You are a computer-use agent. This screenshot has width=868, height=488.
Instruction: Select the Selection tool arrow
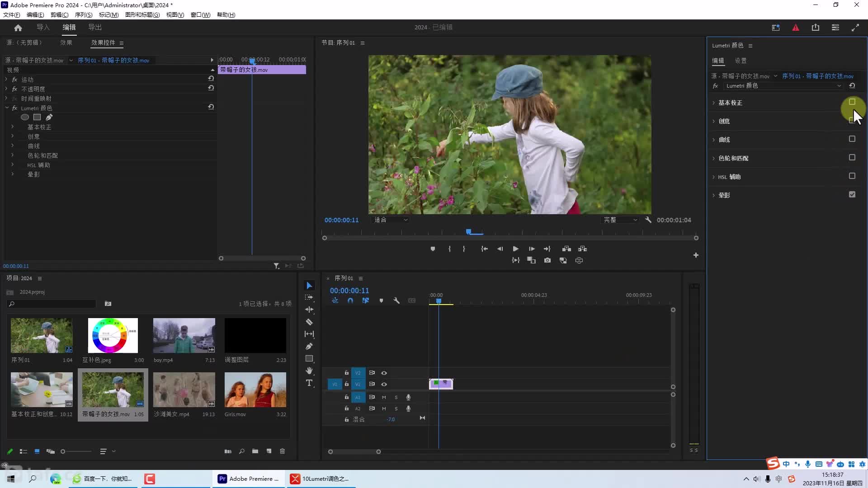309,286
